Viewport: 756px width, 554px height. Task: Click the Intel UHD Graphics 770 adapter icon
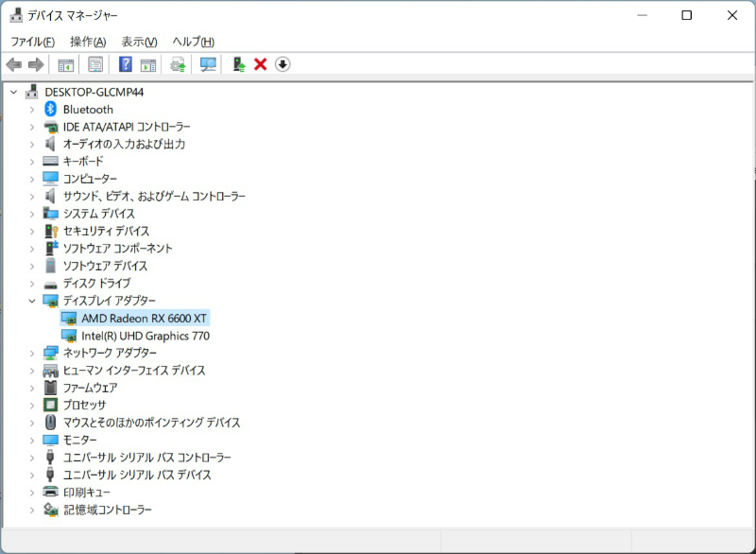click(x=69, y=336)
